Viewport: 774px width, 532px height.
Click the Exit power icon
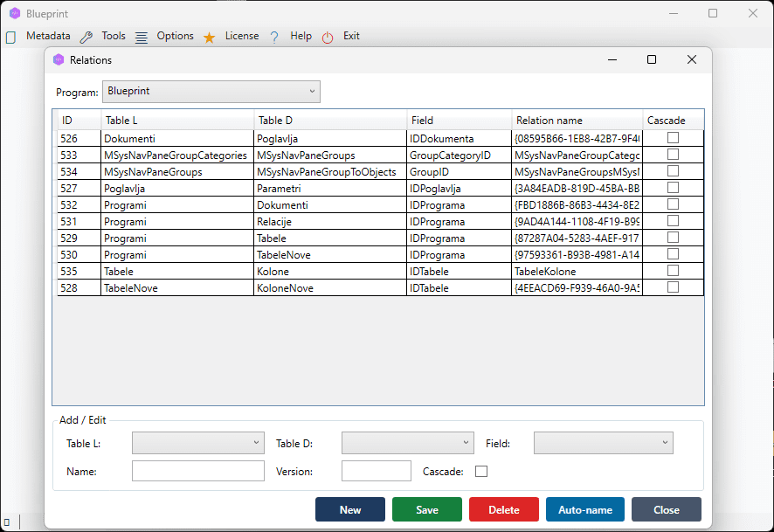(x=327, y=36)
